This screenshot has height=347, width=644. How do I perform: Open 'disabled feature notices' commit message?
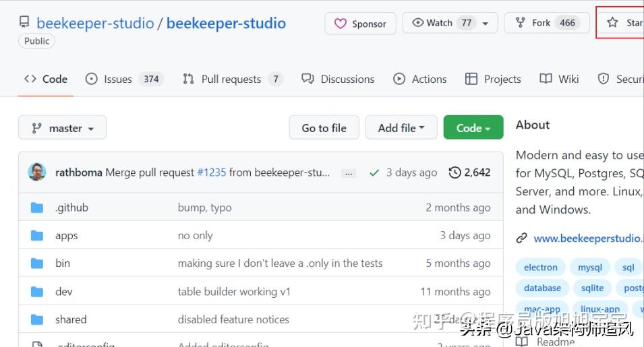point(233,319)
